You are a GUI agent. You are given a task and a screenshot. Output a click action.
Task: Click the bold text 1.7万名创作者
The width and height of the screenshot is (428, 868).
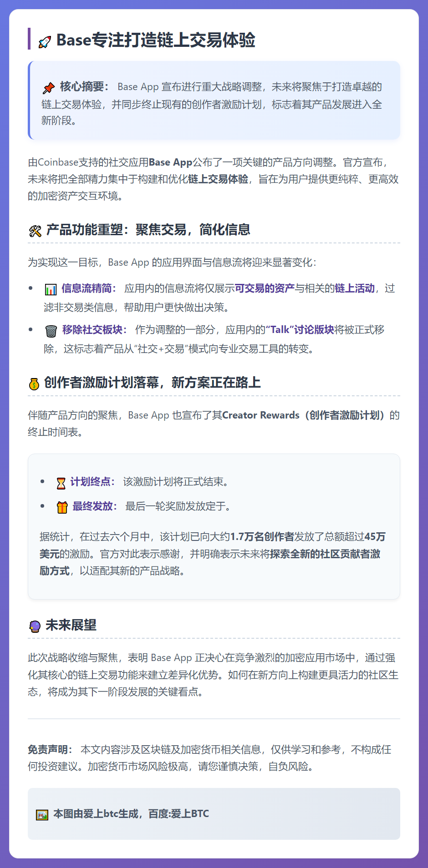point(262,537)
